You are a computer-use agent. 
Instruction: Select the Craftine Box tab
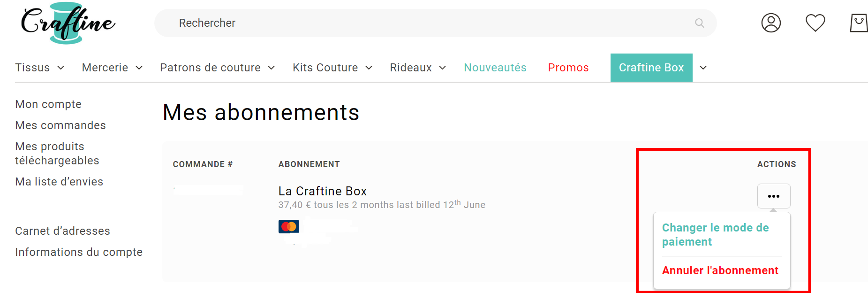tap(651, 68)
